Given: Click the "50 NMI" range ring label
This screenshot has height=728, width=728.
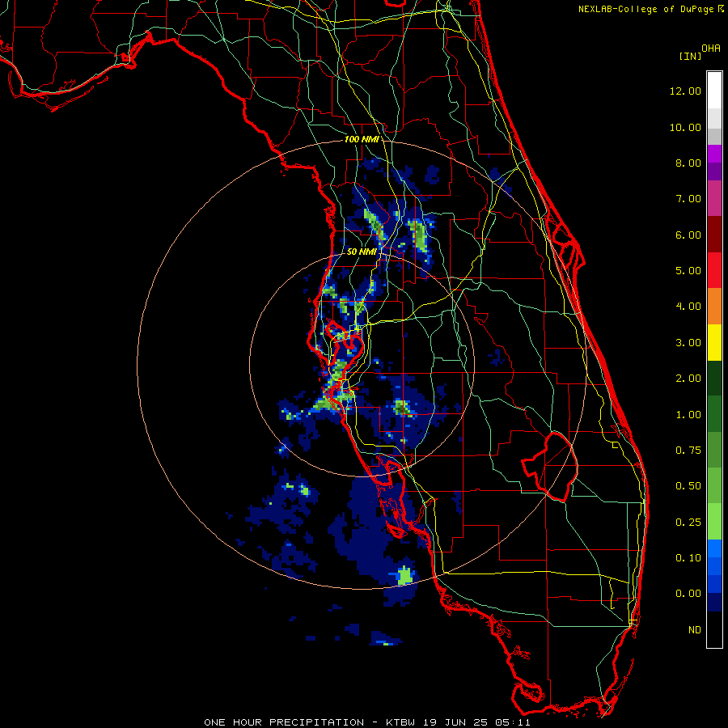Looking at the screenshot, I should tap(362, 252).
